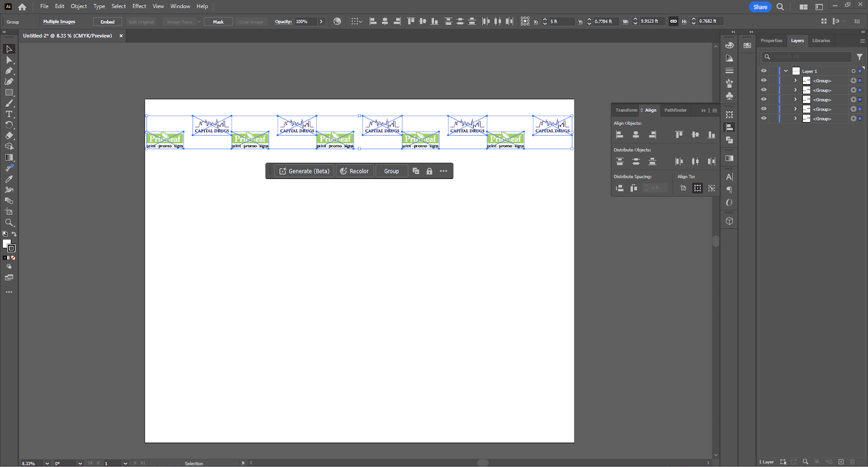Open the zoom level dropdown 8.33%
868x467 pixels.
[x=47, y=463]
